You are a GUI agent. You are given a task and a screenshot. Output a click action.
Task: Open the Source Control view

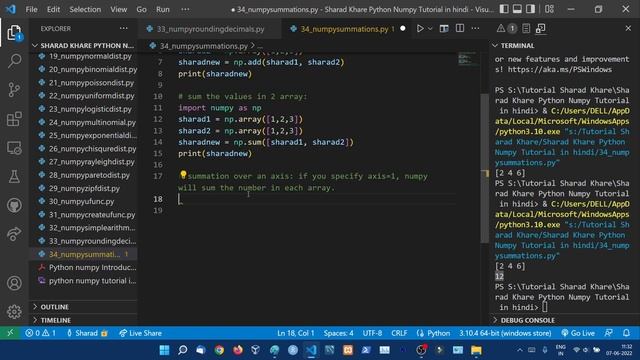[14, 89]
